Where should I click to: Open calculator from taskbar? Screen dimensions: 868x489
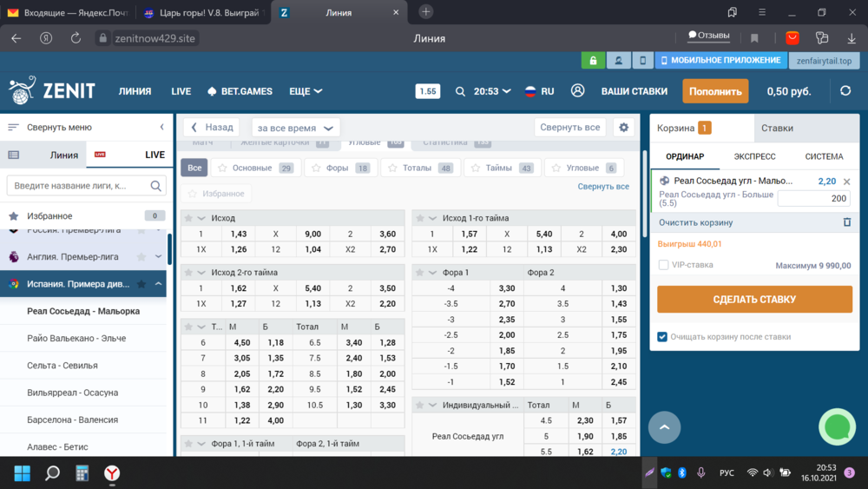coord(82,473)
